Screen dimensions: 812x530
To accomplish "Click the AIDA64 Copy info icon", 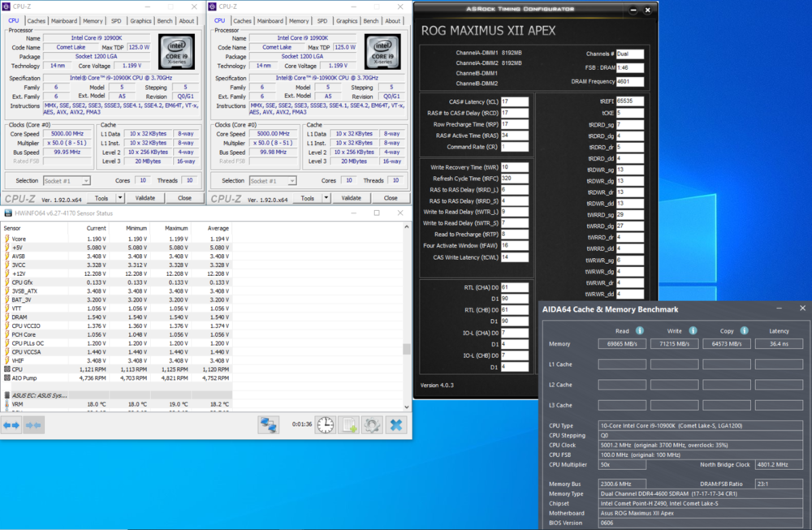I will pyautogui.click(x=744, y=330).
